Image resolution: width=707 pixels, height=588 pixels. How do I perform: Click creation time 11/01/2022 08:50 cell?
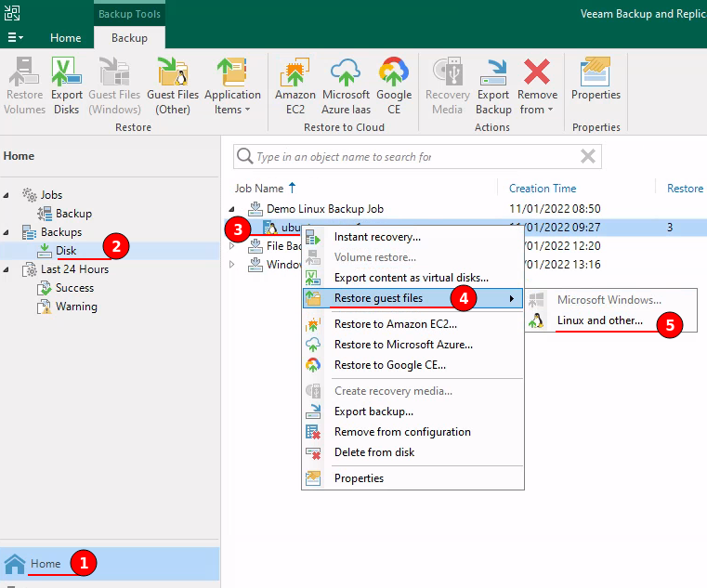555,209
